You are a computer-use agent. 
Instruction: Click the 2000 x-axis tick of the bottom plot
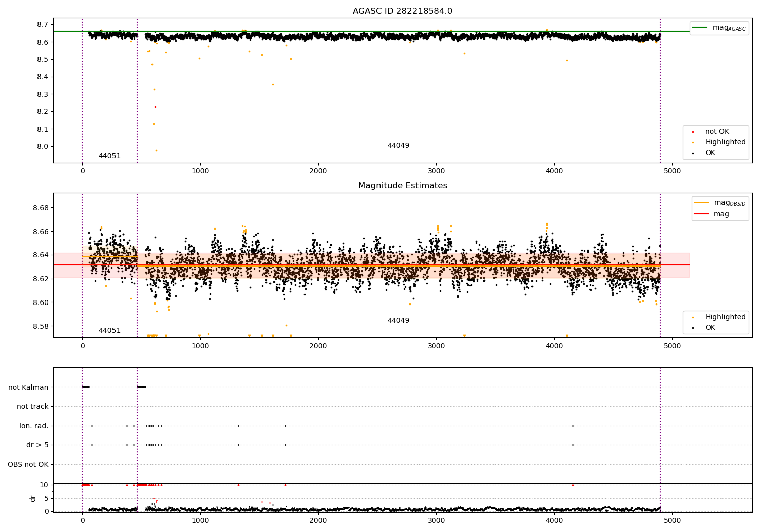coord(318,521)
